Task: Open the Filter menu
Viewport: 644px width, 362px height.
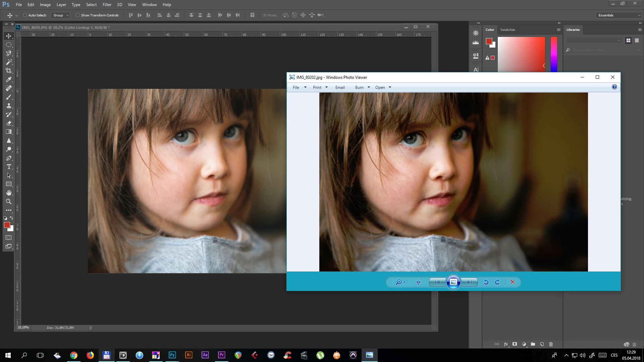Action: coord(107,5)
